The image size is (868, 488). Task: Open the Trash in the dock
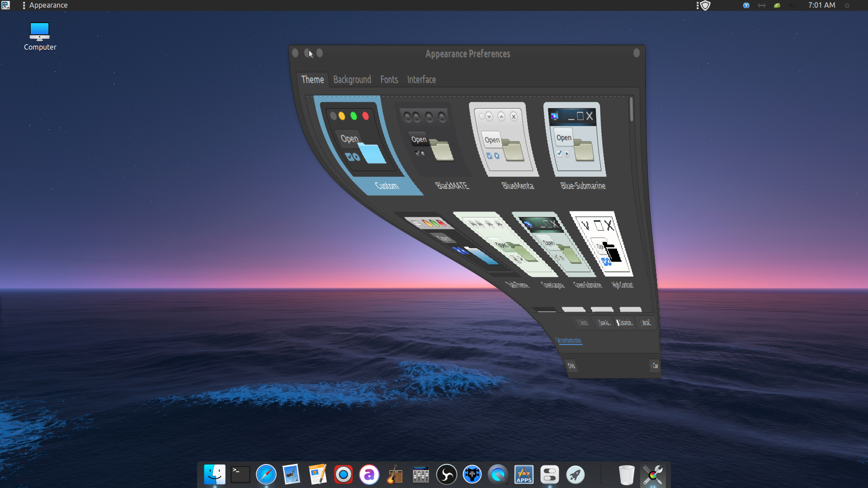[x=626, y=474]
